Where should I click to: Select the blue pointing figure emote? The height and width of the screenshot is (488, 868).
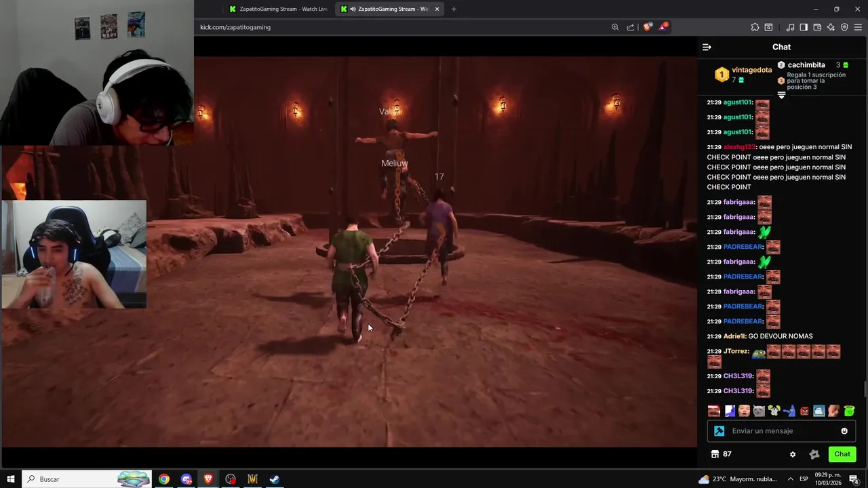coord(789,411)
